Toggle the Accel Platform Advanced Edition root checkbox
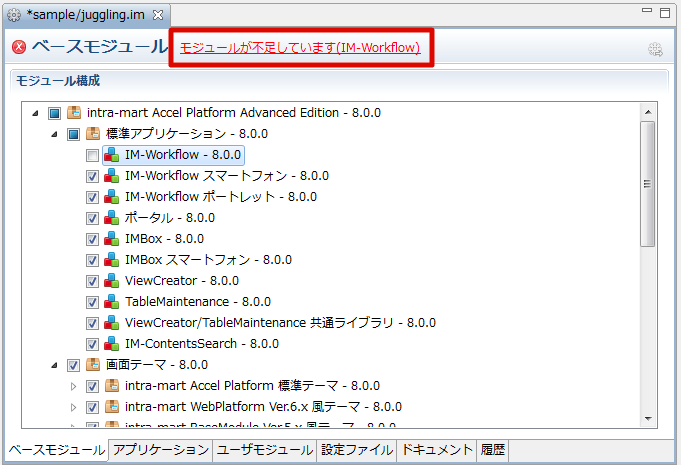This screenshot has width=681, height=465. [x=54, y=113]
